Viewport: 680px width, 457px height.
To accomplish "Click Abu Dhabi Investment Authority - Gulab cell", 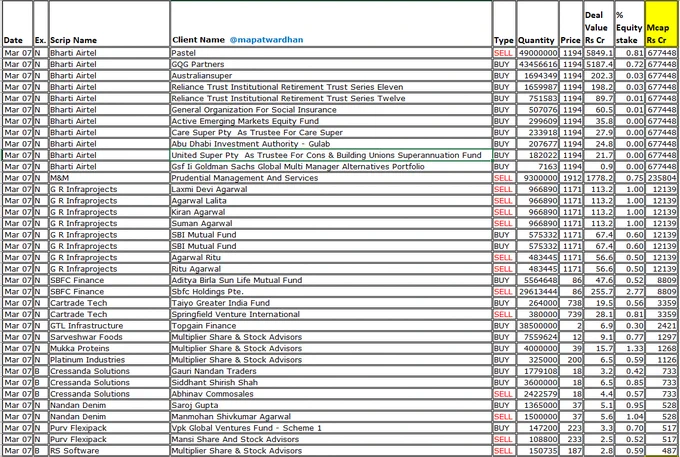I will point(331,144).
